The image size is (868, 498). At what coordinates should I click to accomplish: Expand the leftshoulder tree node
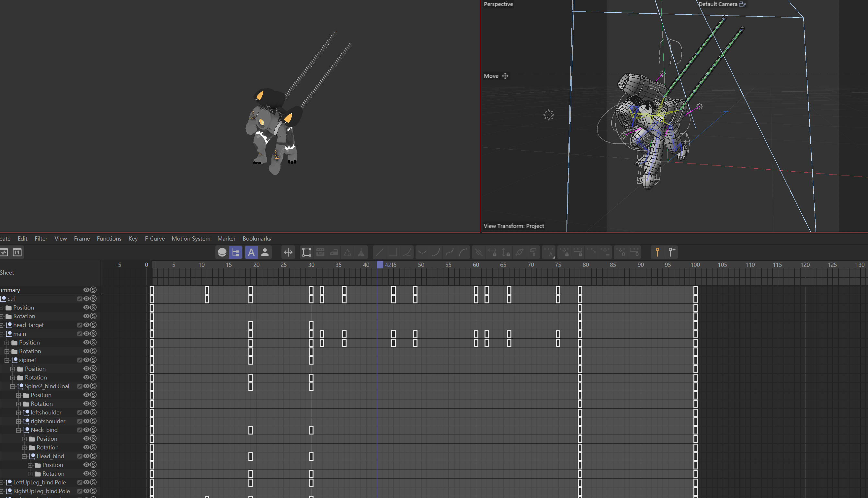tap(18, 413)
